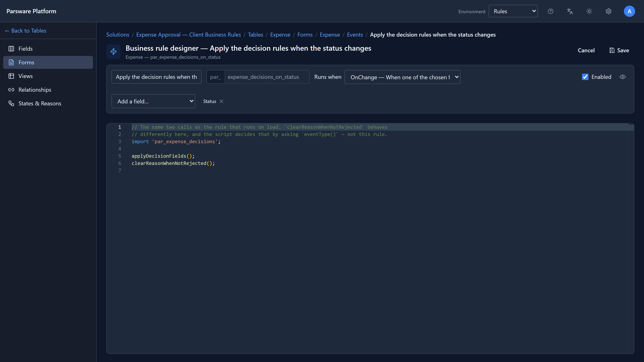644x362 pixels.
Task: Click the Save button
Action: (x=619, y=50)
